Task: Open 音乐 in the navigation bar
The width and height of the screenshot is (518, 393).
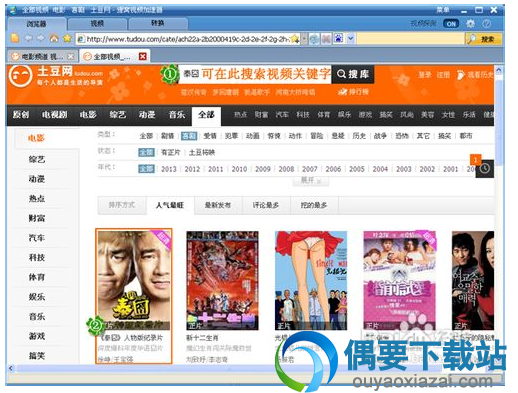Action: pos(177,115)
